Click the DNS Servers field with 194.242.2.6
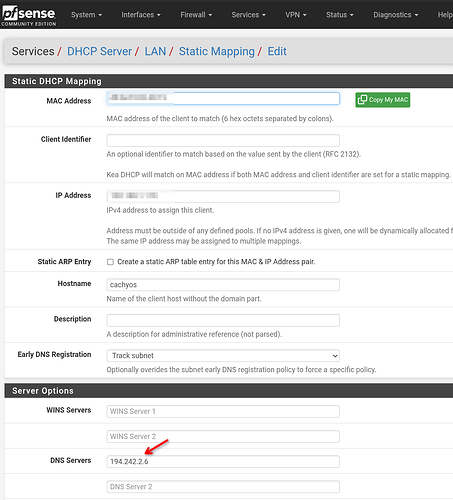 [223, 462]
